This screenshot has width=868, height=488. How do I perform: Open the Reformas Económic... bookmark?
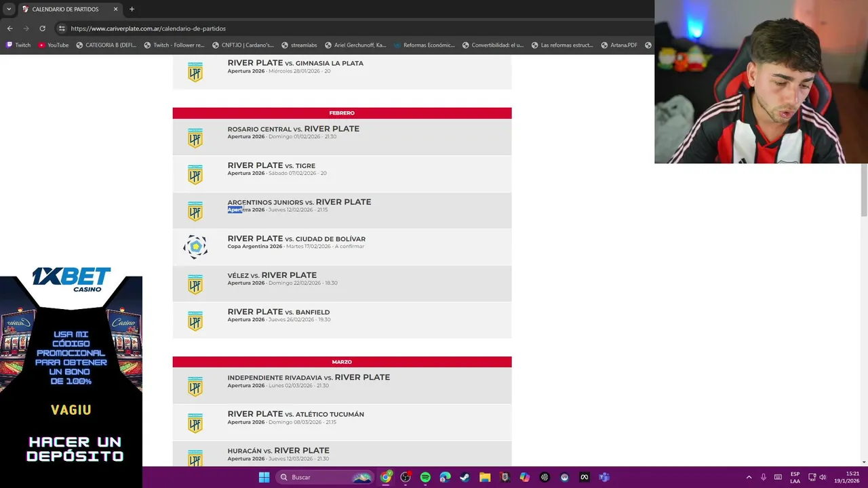click(x=425, y=45)
